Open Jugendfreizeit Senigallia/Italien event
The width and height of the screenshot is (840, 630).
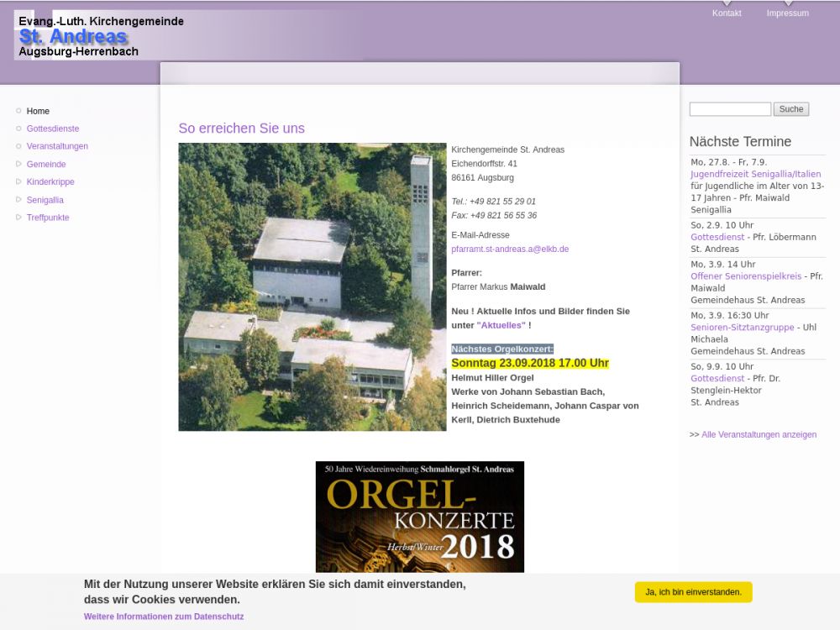tap(755, 175)
